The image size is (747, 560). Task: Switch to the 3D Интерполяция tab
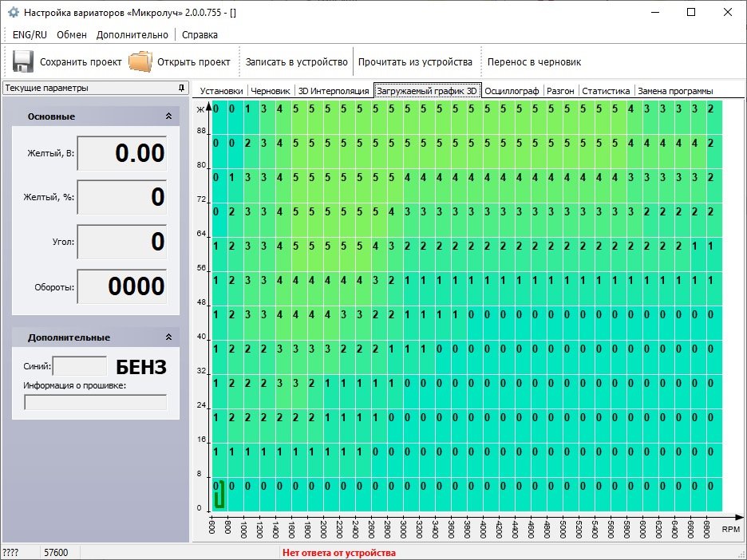[334, 91]
